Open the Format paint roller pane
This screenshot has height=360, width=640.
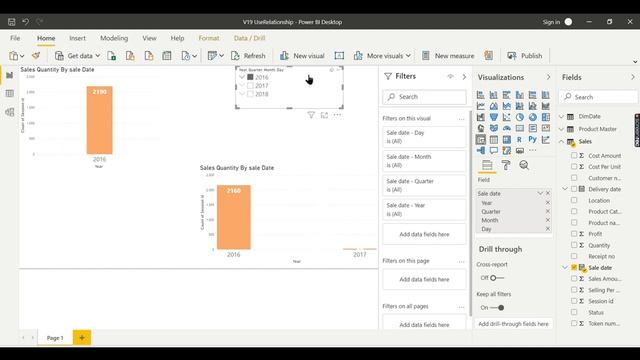pos(506,165)
